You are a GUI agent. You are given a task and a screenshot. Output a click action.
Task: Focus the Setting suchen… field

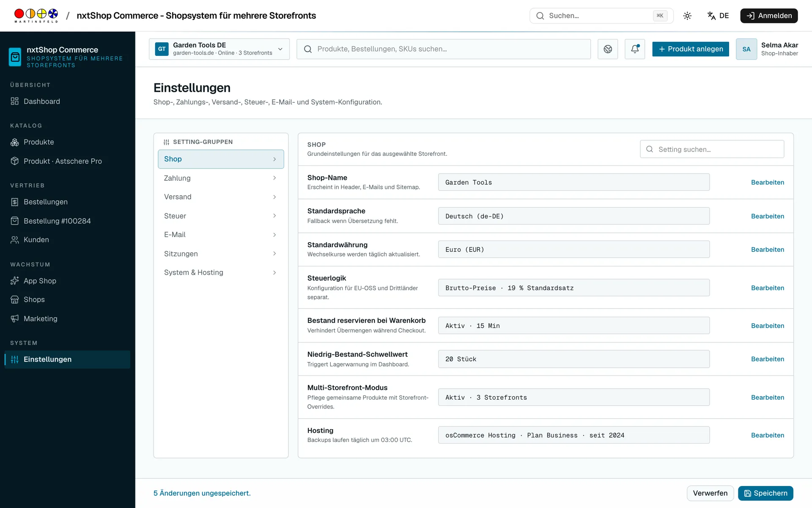[712, 149]
